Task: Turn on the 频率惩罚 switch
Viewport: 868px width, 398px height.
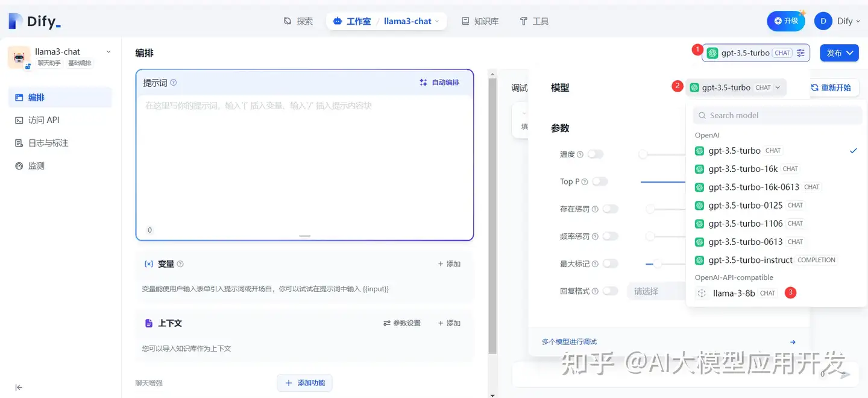Action: pos(611,236)
